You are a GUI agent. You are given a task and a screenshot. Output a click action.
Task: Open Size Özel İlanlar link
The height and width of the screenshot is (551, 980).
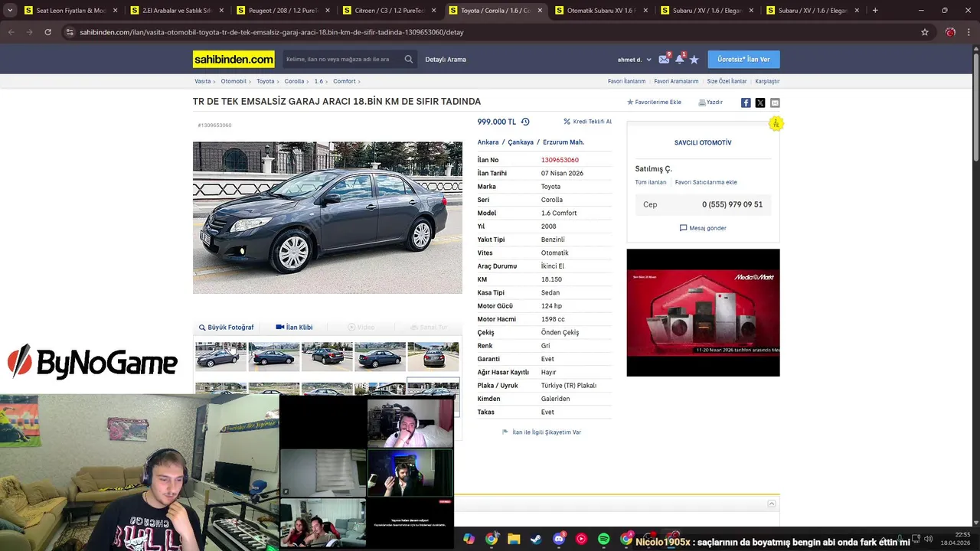tap(727, 81)
